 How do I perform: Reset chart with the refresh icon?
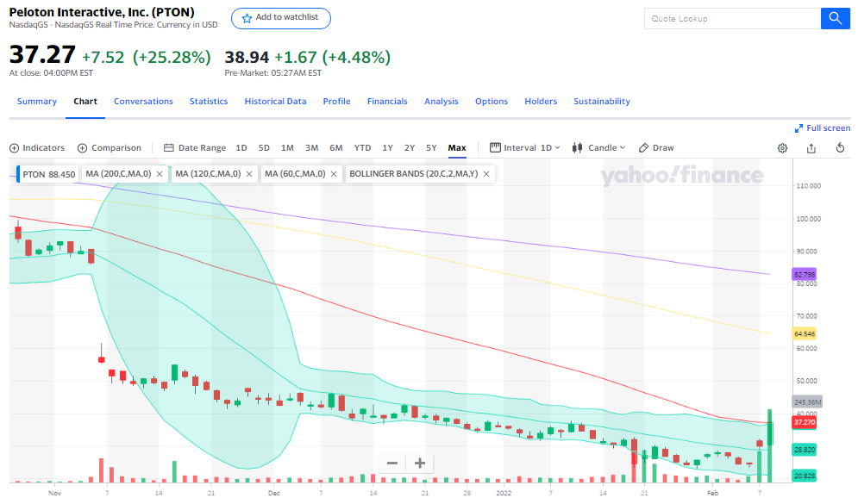[x=841, y=147]
